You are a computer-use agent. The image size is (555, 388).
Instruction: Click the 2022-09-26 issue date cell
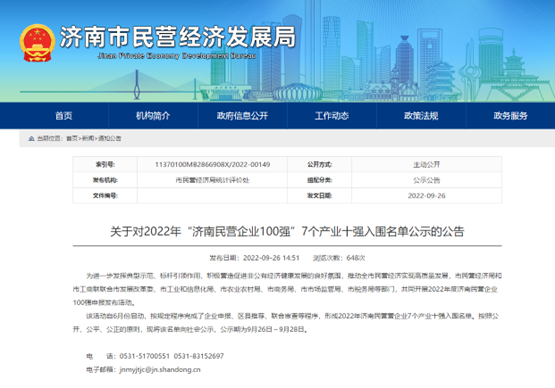click(x=427, y=196)
